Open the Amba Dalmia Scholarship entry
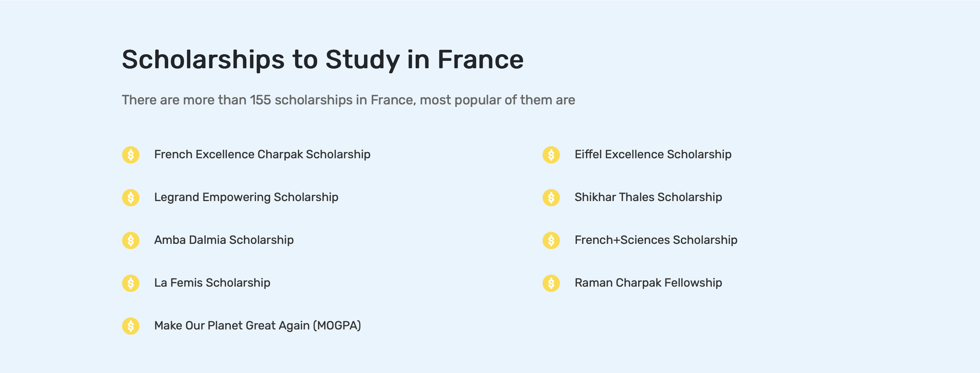This screenshot has height=373, width=980. (224, 240)
